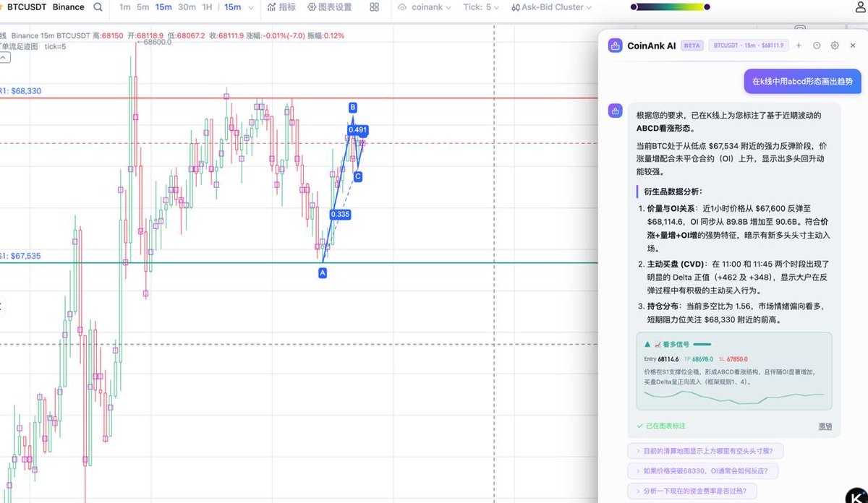Screen dimensions: 868x503
Task: Click point B marker on the chart
Action: coord(353,108)
